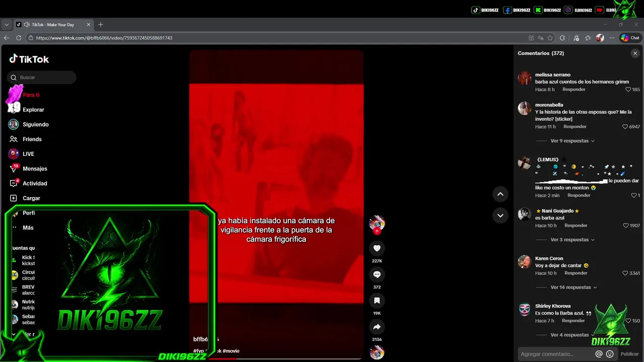The height and width of the screenshot is (362, 644).
Task: Open the Friends section
Action: [32, 139]
